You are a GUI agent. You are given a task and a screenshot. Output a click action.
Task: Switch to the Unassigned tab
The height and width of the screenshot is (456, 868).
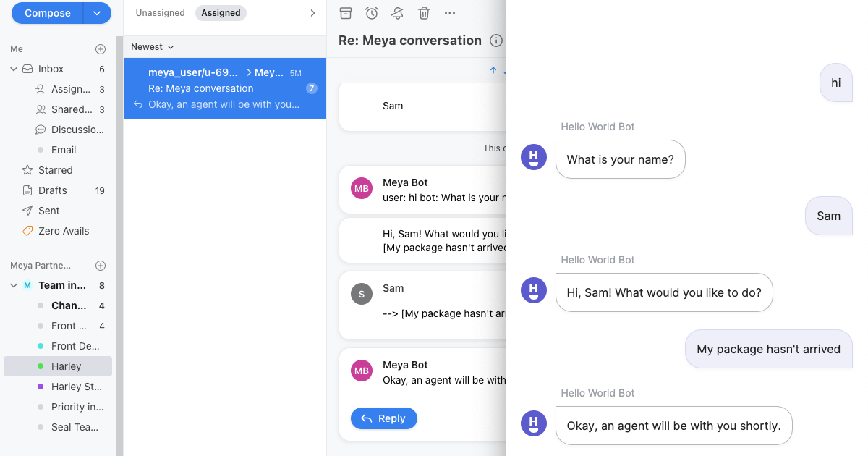(160, 12)
